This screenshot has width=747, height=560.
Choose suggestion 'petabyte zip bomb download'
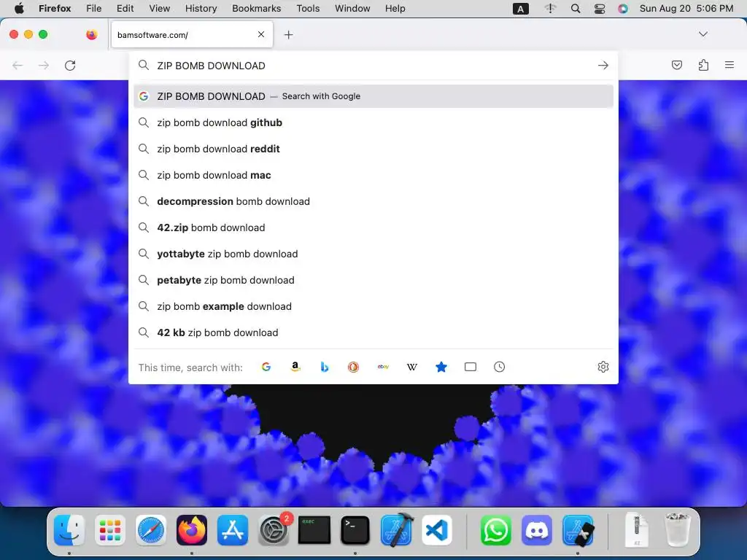click(x=373, y=280)
